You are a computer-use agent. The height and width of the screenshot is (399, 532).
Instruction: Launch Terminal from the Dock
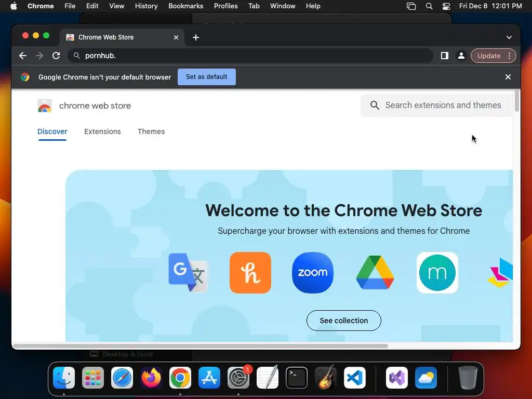[x=297, y=378]
